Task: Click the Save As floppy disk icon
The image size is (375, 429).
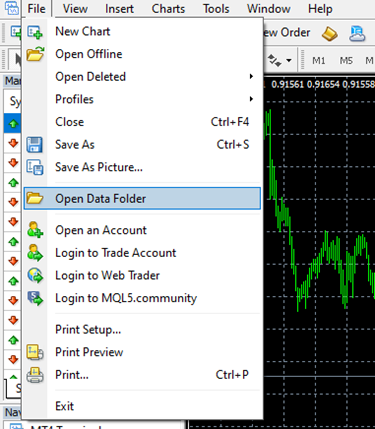Action: [35, 145]
